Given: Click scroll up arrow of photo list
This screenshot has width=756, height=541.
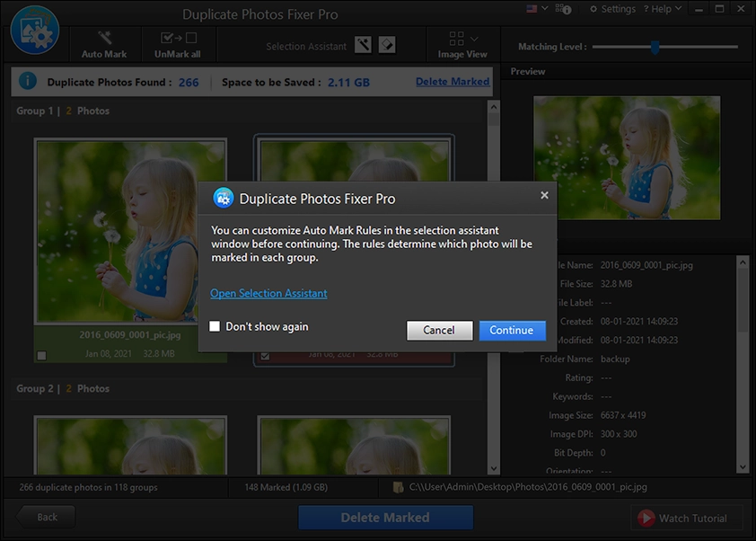Looking at the screenshot, I should 494,107.
